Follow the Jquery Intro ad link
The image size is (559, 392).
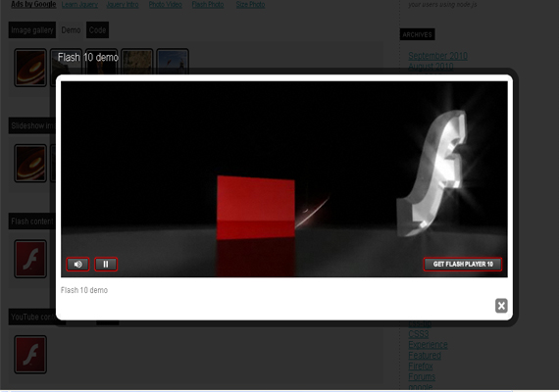tap(123, 5)
